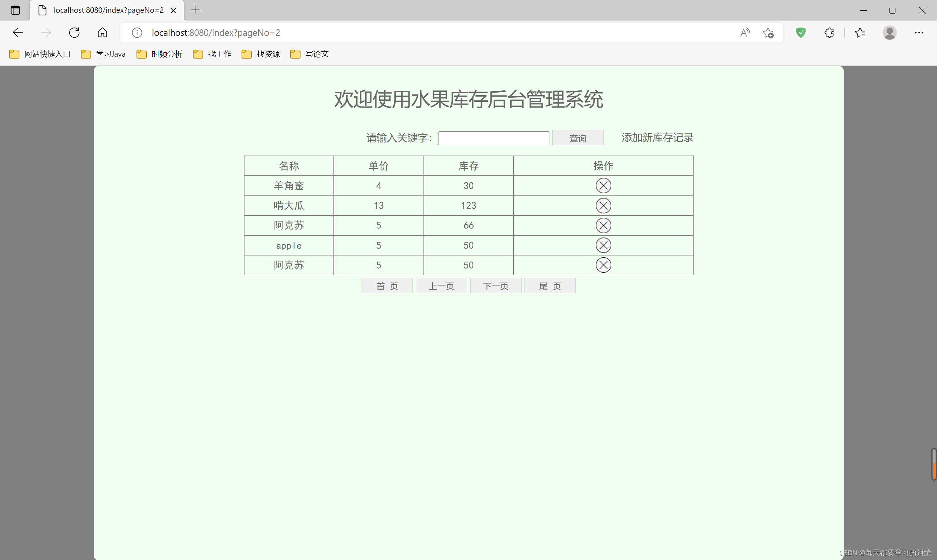Open the 找工作 bookmarks folder
The width and height of the screenshot is (937, 560).
[212, 54]
